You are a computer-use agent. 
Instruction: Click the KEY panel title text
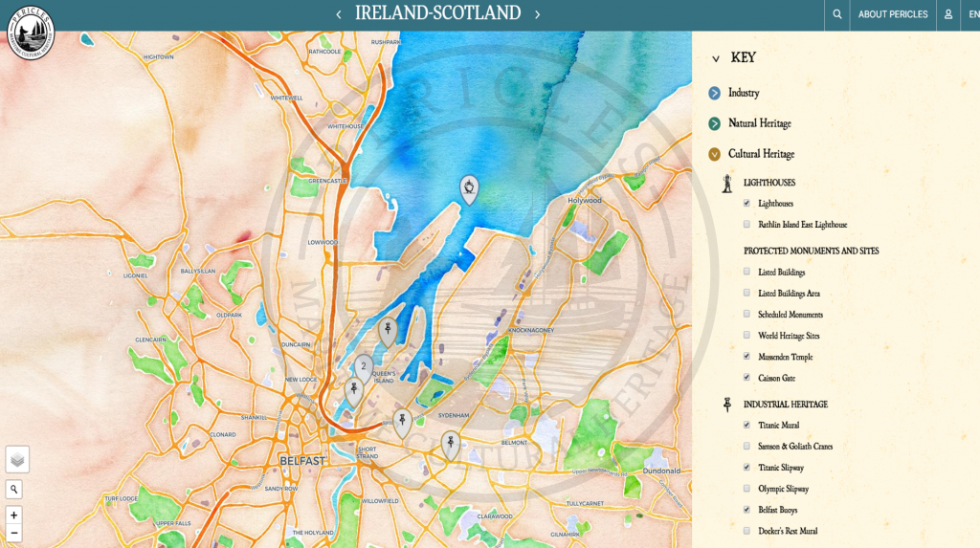[x=743, y=57]
